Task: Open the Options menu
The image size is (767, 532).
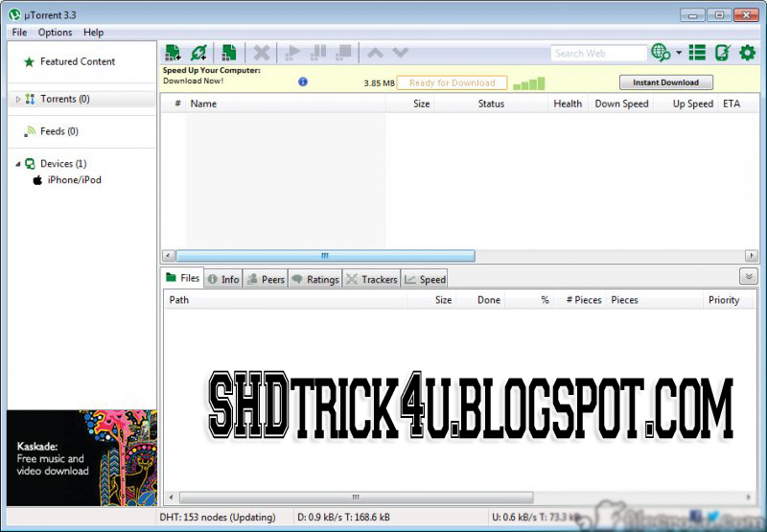Action: (56, 33)
